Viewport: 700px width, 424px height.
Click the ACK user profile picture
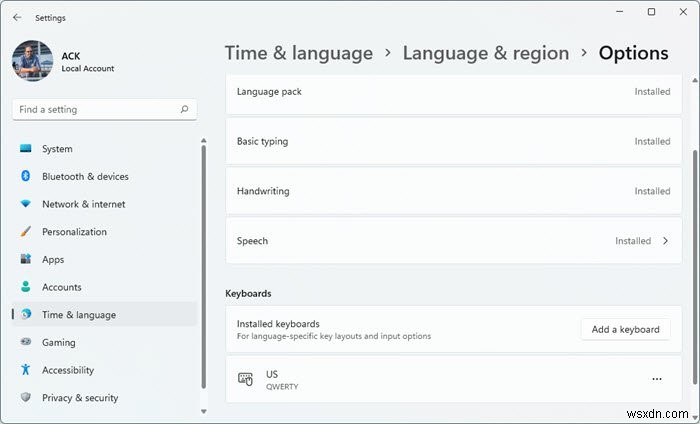click(32, 61)
